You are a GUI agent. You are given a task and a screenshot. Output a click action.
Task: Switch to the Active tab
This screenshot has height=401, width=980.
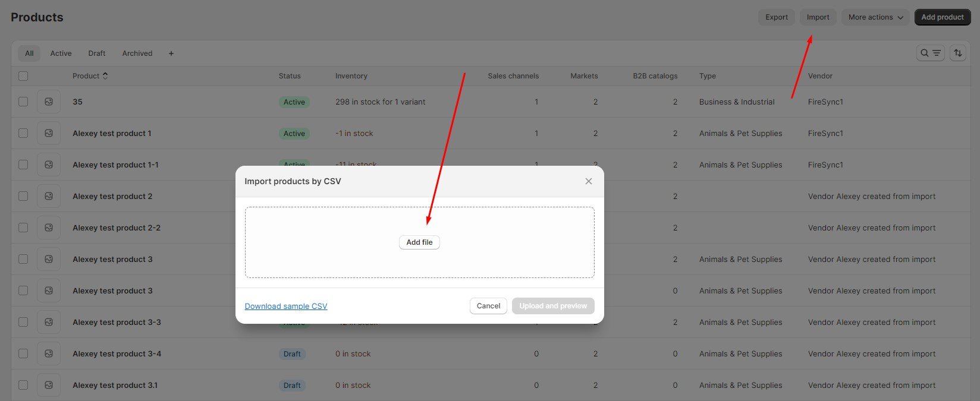[x=61, y=53]
